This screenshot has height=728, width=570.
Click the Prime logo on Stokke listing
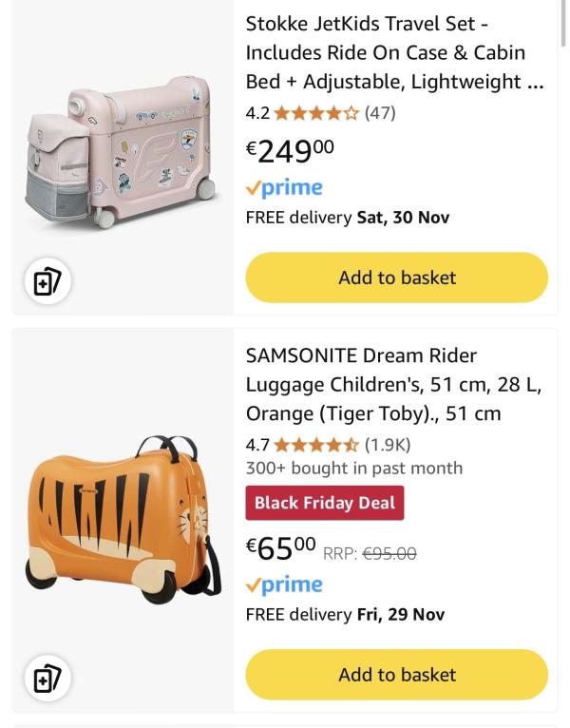coord(284,188)
